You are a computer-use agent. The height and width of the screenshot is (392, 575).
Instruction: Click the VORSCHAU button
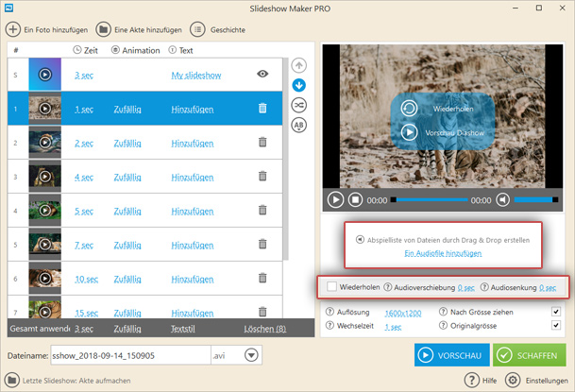[x=451, y=355]
